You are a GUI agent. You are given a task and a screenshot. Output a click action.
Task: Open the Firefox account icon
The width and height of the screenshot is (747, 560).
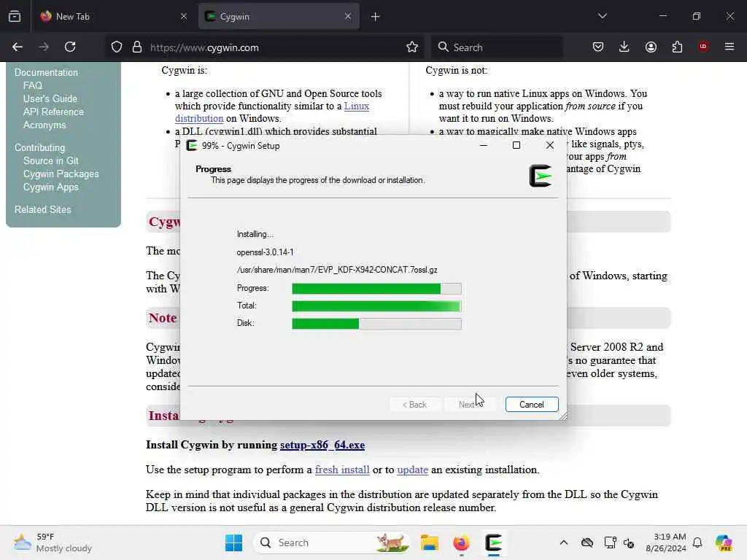[651, 47]
